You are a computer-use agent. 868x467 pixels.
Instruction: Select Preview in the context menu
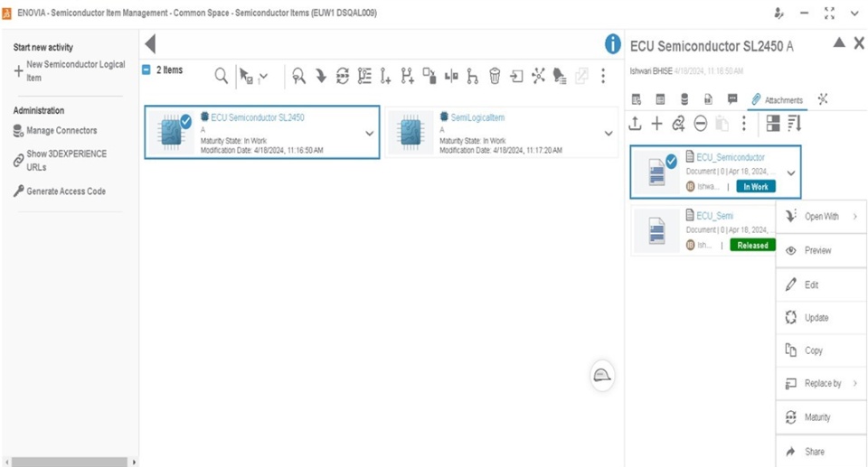click(821, 250)
